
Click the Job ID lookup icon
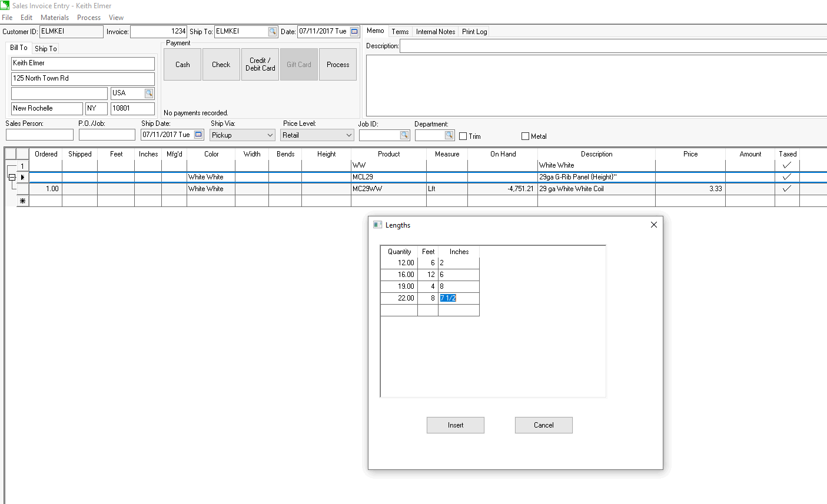pos(404,135)
